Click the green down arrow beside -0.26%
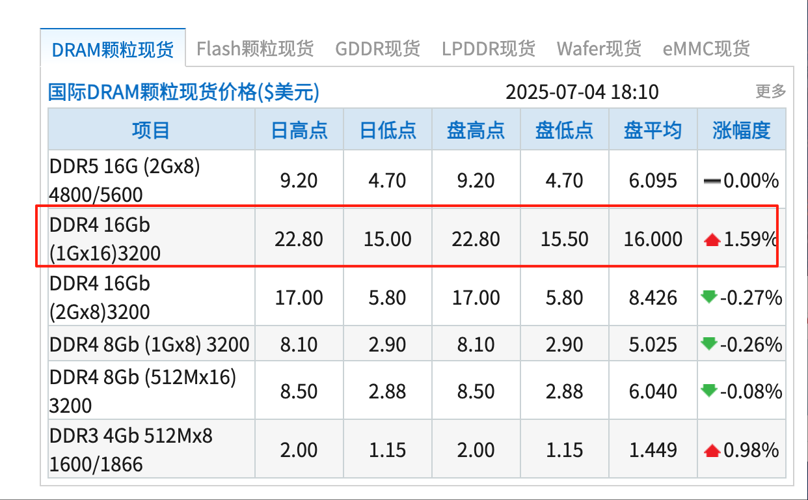 709,343
